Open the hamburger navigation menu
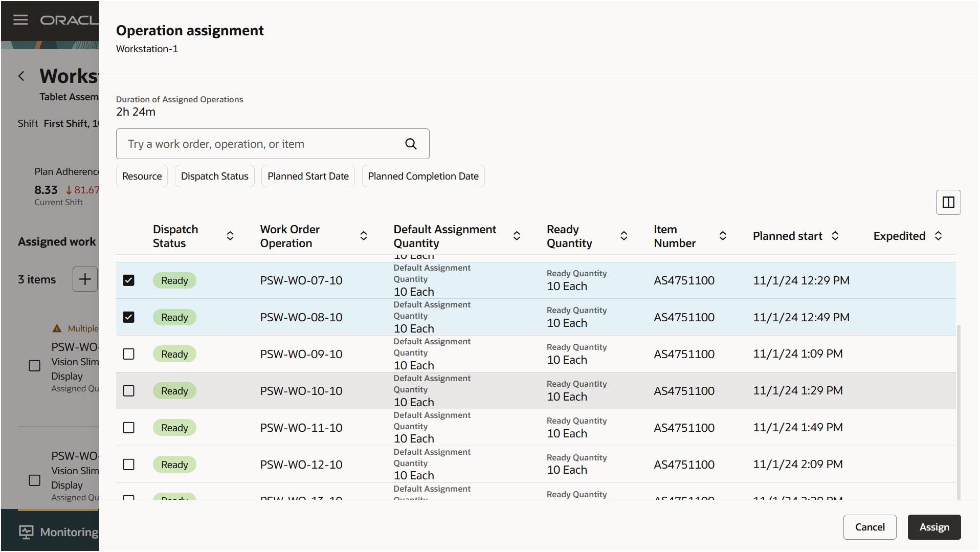 click(x=20, y=20)
